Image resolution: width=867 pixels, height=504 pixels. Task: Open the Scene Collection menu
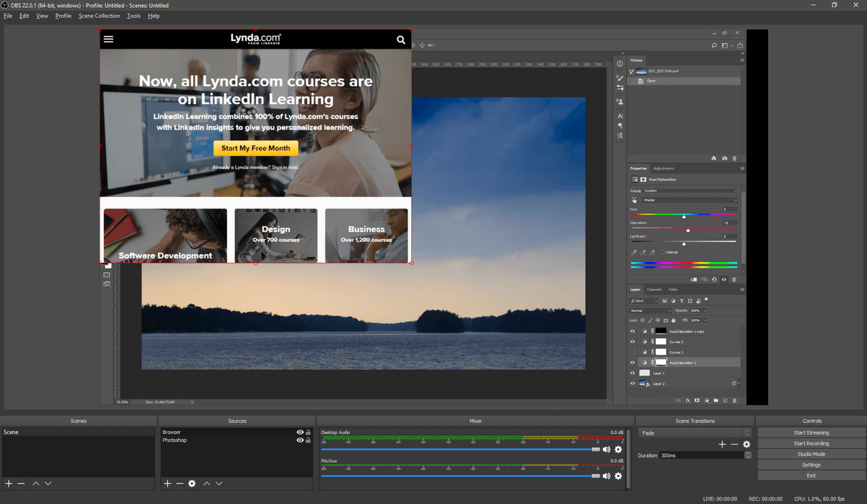pyautogui.click(x=100, y=16)
